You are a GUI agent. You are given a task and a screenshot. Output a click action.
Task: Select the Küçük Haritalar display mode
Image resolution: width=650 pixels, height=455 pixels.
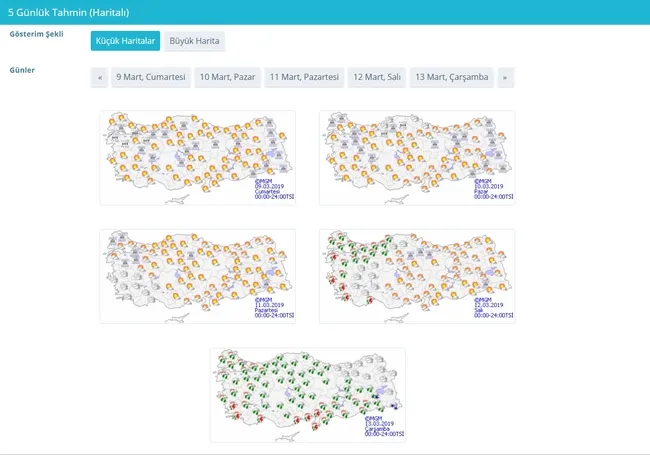[x=125, y=41]
